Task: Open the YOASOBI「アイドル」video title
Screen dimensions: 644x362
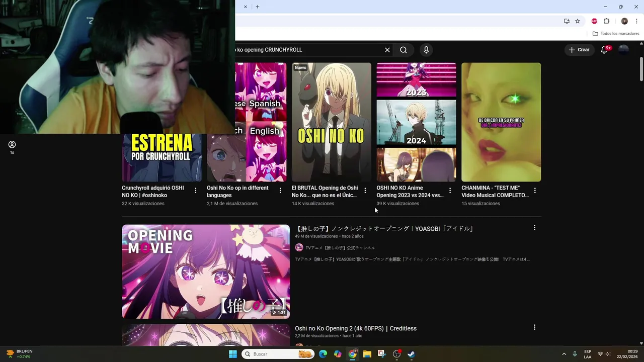Action: point(385,229)
